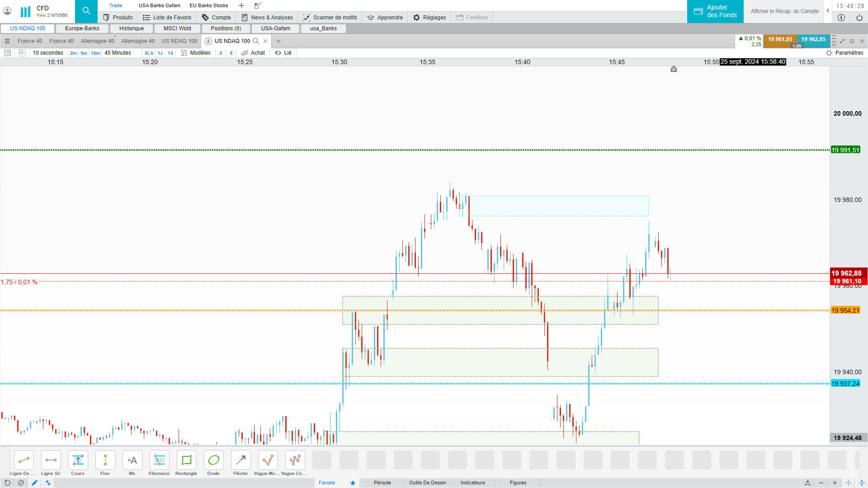The image size is (868, 488).
Task: Open the search magnifier in top bar
Action: pyautogui.click(x=86, y=11)
